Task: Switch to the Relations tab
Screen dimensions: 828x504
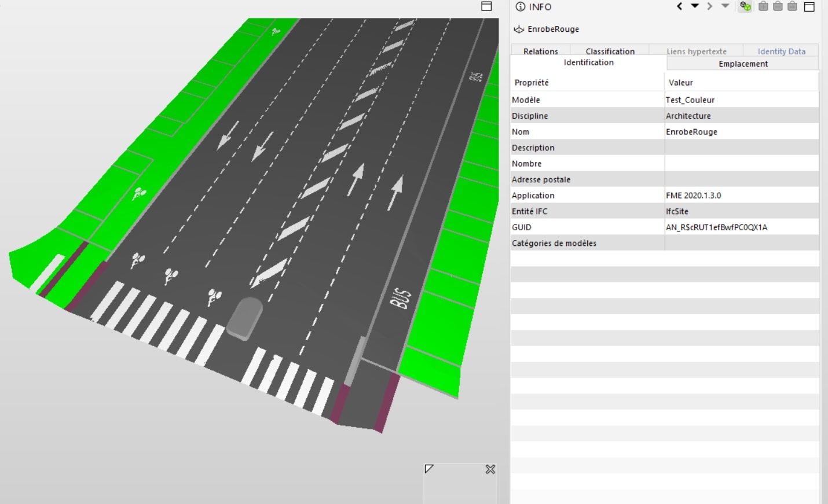Action: (540, 51)
